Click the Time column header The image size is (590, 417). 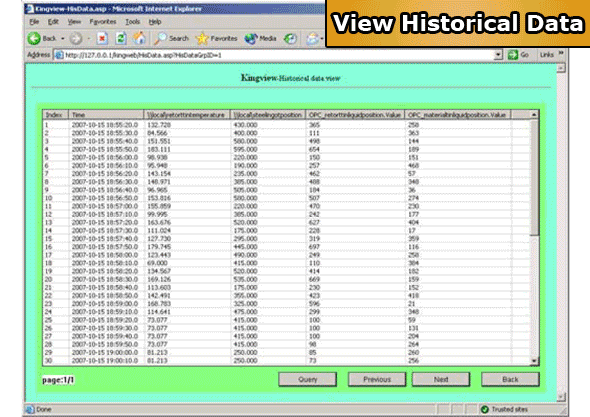(106, 114)
